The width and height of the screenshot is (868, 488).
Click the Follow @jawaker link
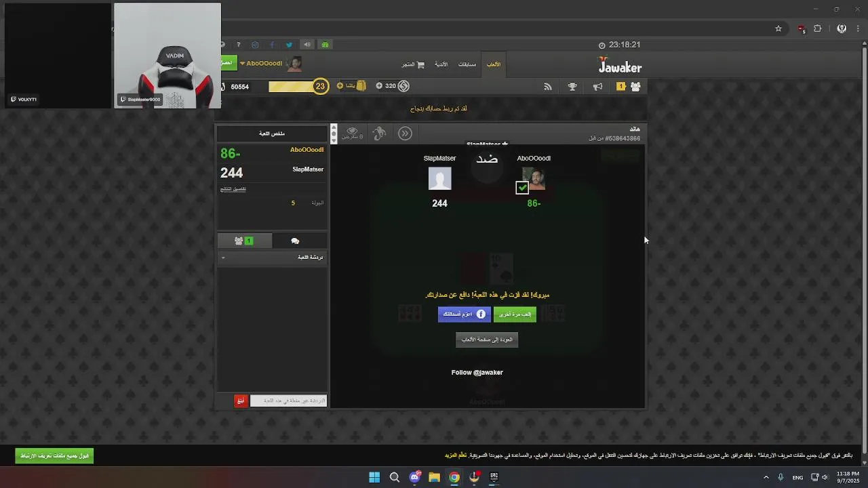[477, 372]
